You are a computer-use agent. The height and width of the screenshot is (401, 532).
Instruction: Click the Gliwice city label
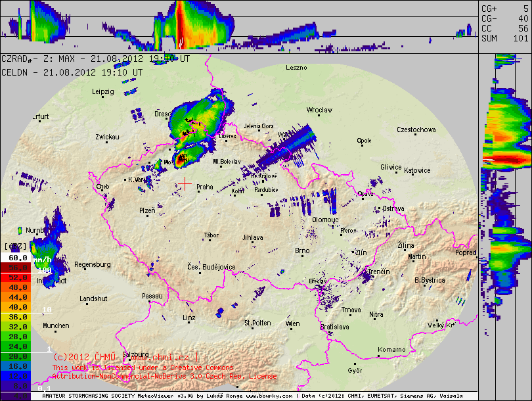[x=391, y=167]
